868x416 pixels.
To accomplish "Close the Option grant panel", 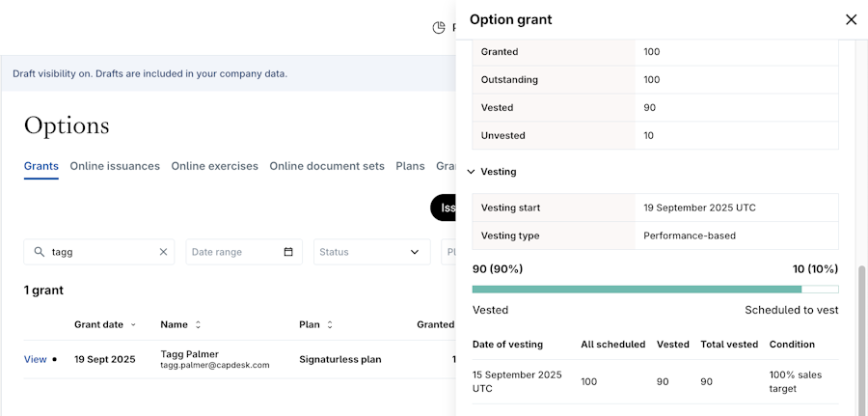I will (851, 19).
